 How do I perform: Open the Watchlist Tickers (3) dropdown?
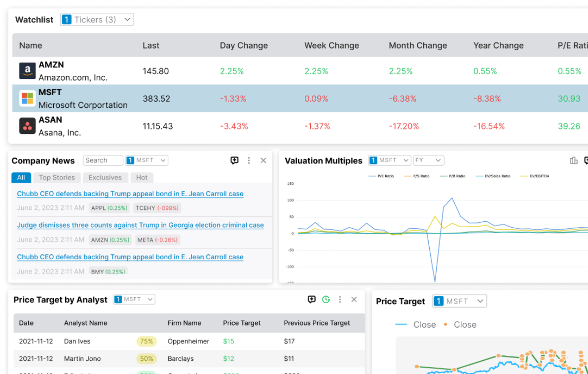coord(97,20)
